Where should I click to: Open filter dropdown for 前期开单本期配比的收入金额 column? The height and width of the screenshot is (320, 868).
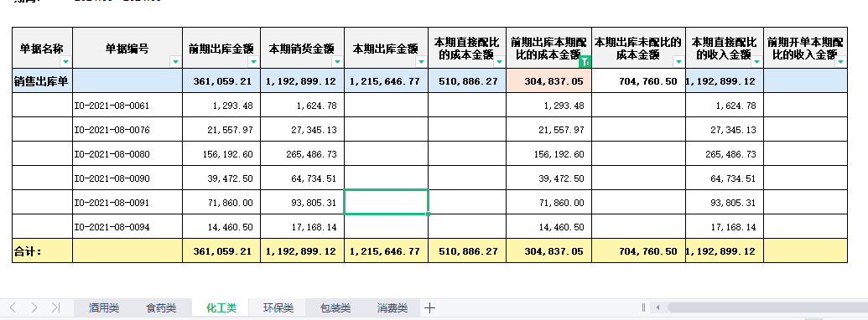841,62
